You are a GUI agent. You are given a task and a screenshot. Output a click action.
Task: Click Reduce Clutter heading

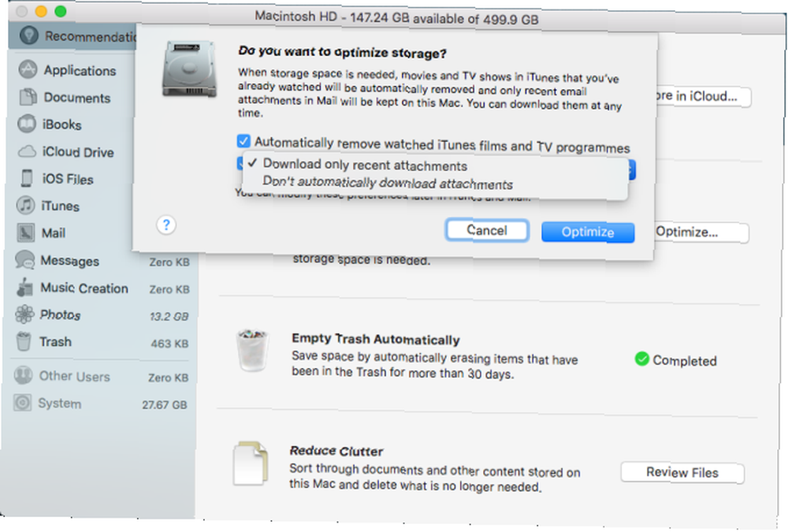[336, 451]
